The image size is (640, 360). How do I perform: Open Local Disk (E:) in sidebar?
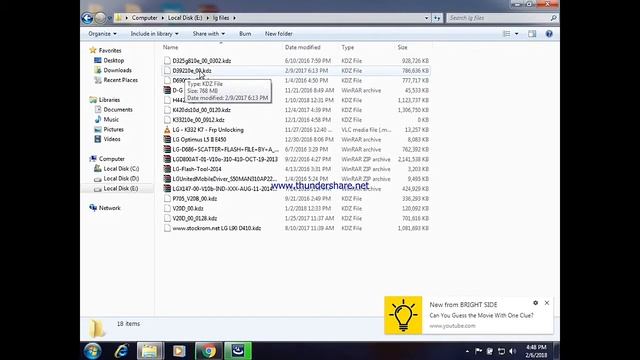coord(120,189)
